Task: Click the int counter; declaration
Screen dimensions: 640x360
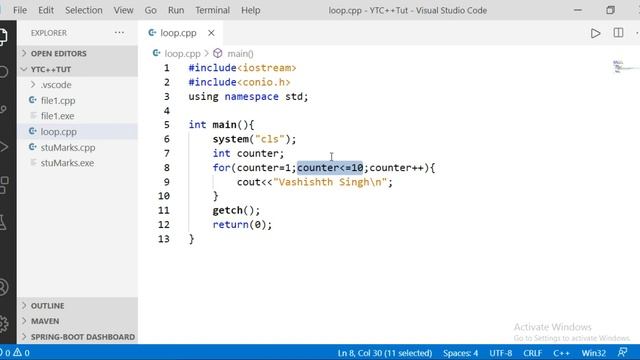Action: click(x=248, y=153)
